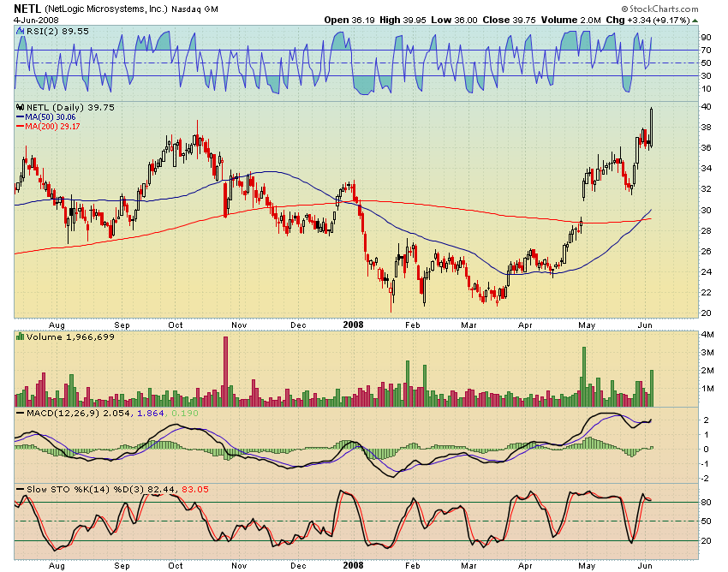
Task: Click the 10 level on the RSI scale
Action: click(x=707, y=89)
